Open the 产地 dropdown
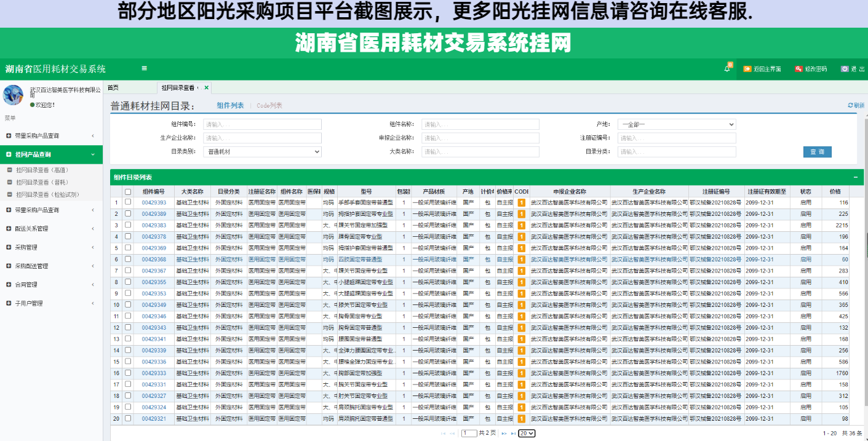 coord(677,124)
